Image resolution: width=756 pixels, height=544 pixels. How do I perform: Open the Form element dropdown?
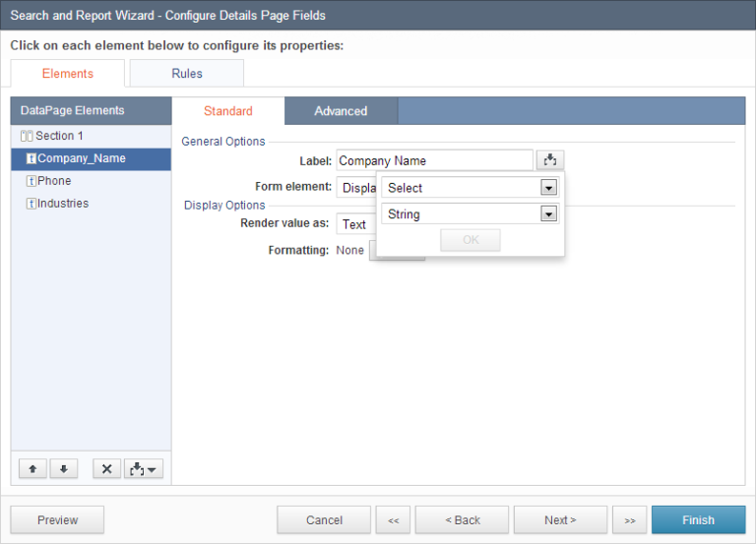tap(356, 188)
